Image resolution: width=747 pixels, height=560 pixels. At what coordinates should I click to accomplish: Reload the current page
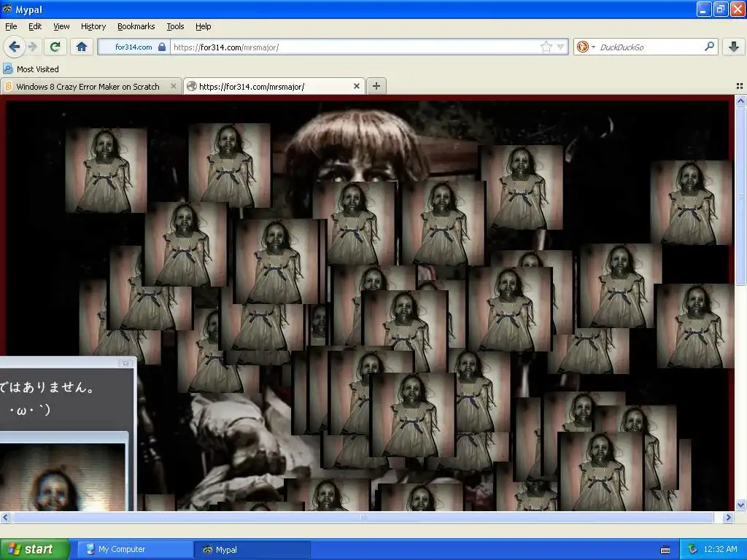(55, 47)
